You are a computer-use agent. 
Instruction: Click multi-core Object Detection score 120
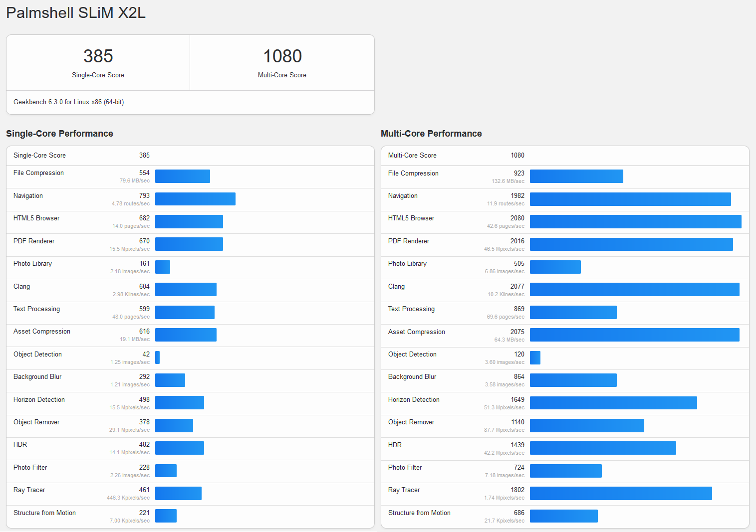pyautogui.click(x=519, y=354)
